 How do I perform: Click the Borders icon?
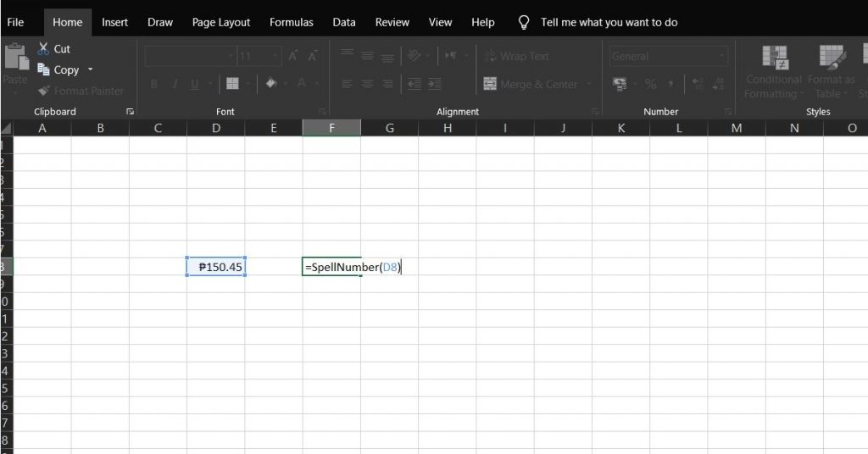(232, 84)
